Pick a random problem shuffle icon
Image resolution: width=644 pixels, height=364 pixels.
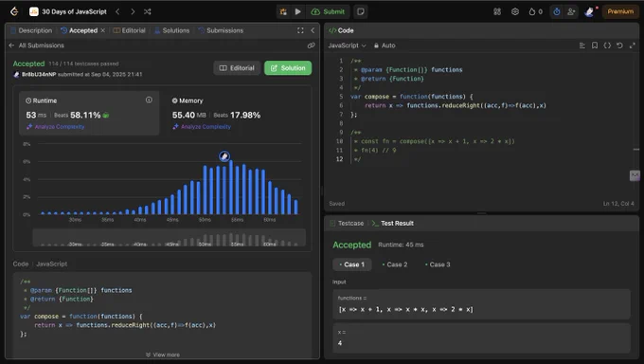[x=148, y=11]
